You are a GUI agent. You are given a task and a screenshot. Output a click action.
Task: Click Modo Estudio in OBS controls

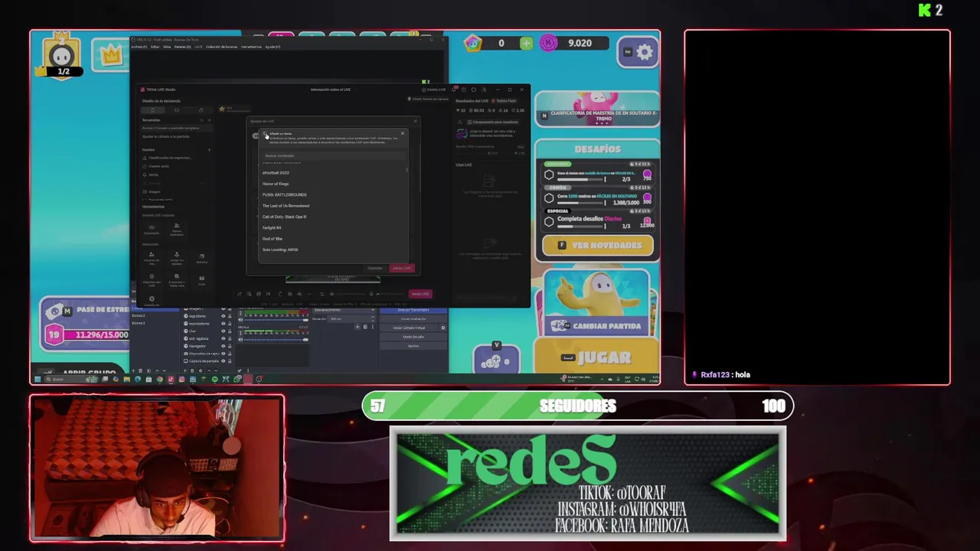tap(413, 337)
